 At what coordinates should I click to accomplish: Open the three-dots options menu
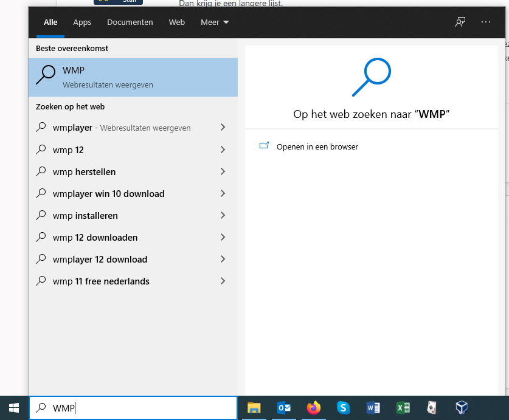click(x=486, y=22)
